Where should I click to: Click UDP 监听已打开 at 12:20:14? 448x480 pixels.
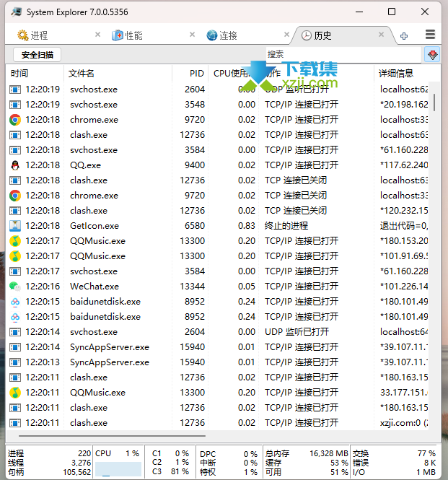pyautogui.click(x=297, y=332)
